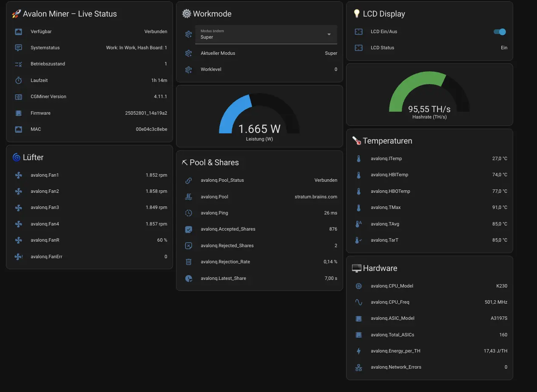The image size is (537, 392).
Task: Select the LCD Status row
Action: 429,48
